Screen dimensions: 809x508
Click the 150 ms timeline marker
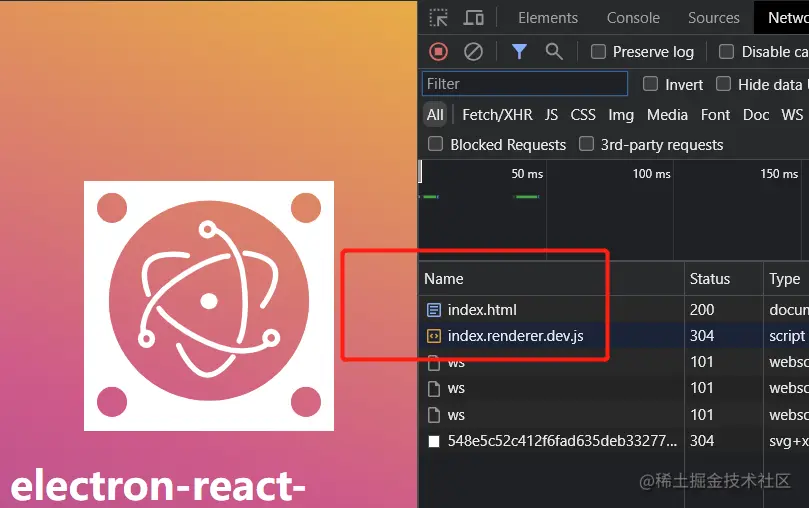tap(779, 174)
